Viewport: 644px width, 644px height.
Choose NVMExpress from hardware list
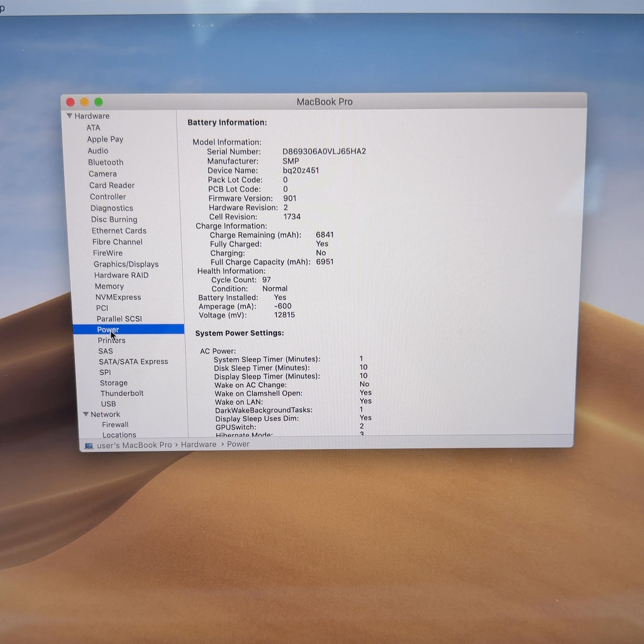tap(118, 297)
